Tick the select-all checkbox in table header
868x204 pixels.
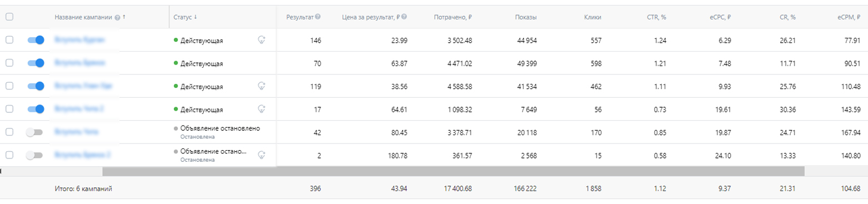tap(9, 17)
